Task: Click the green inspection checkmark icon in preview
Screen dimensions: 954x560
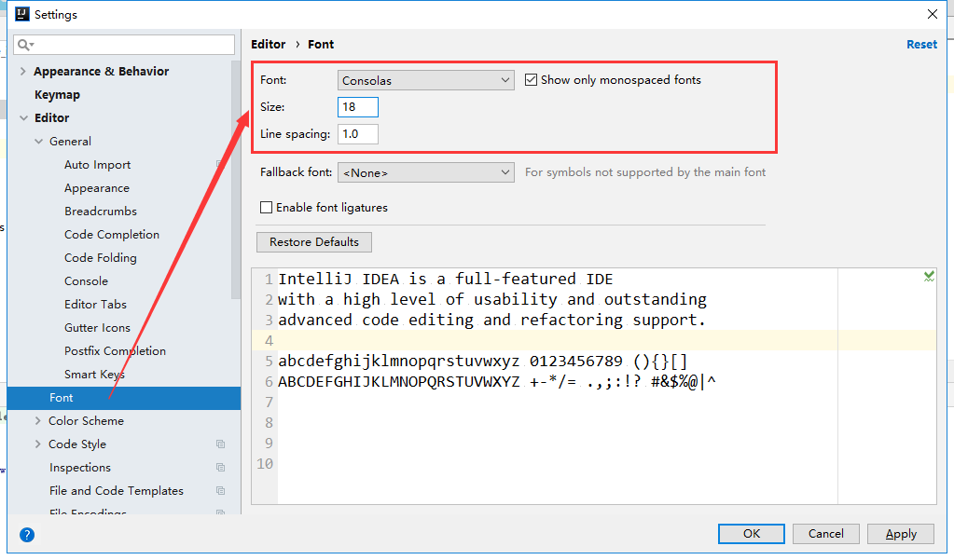Action: [x=929, y=277]
